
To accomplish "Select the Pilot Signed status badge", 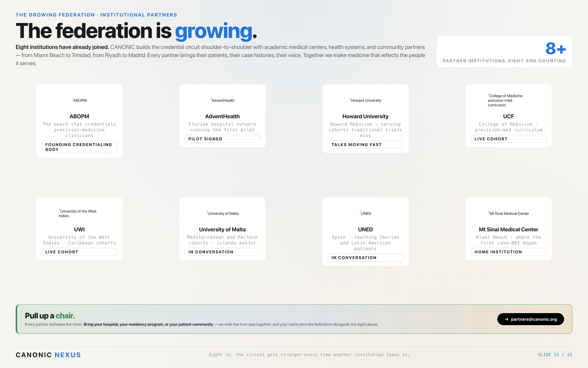I will 222,139.
